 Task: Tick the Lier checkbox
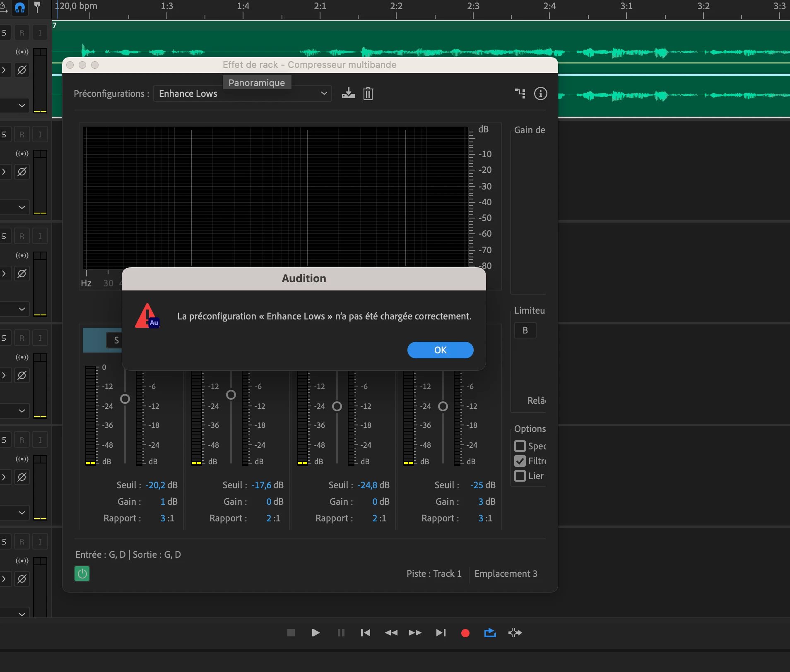tap(520, 476)
